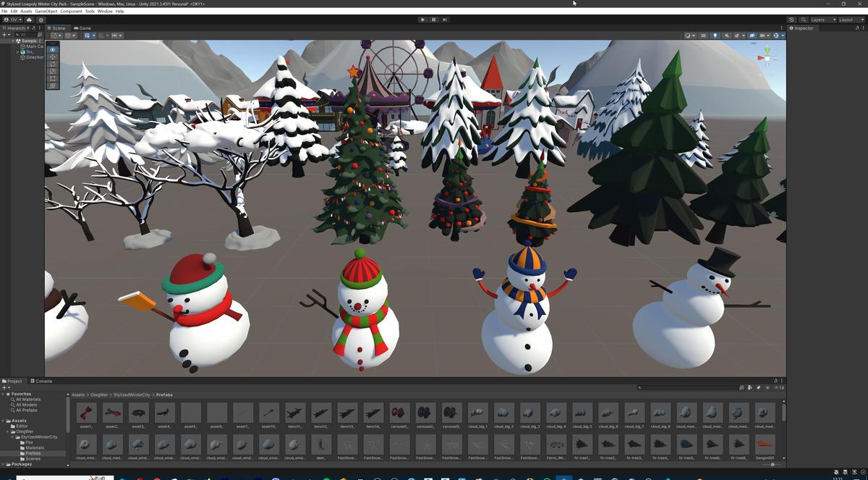Select the Transform tool in Scene overlay

pyautogui.click(x=52, y=85)
